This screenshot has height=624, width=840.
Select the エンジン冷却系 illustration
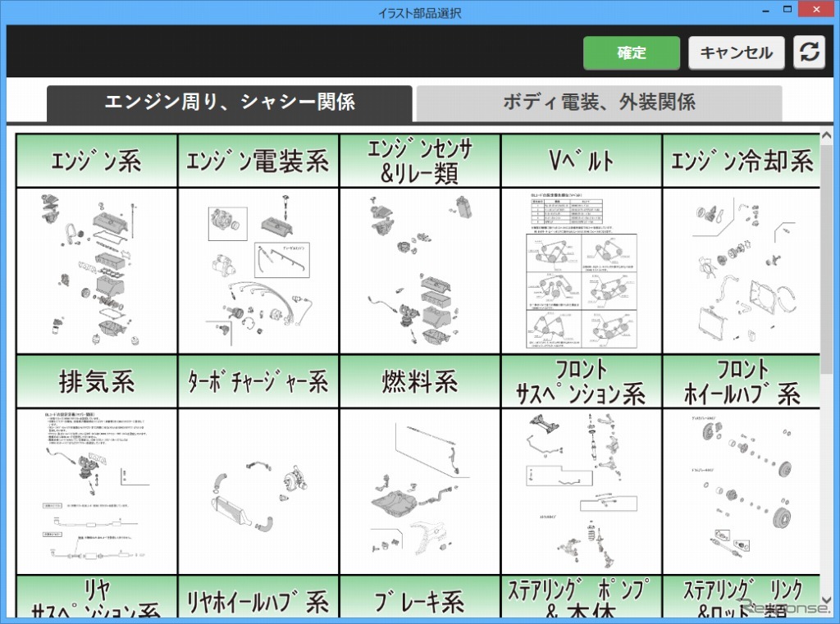click(x=742, y=271)
